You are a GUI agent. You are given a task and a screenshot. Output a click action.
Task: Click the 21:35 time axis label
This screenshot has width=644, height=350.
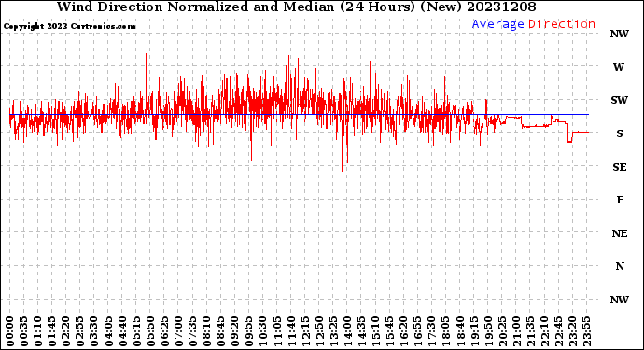click(x=530, y=331)
